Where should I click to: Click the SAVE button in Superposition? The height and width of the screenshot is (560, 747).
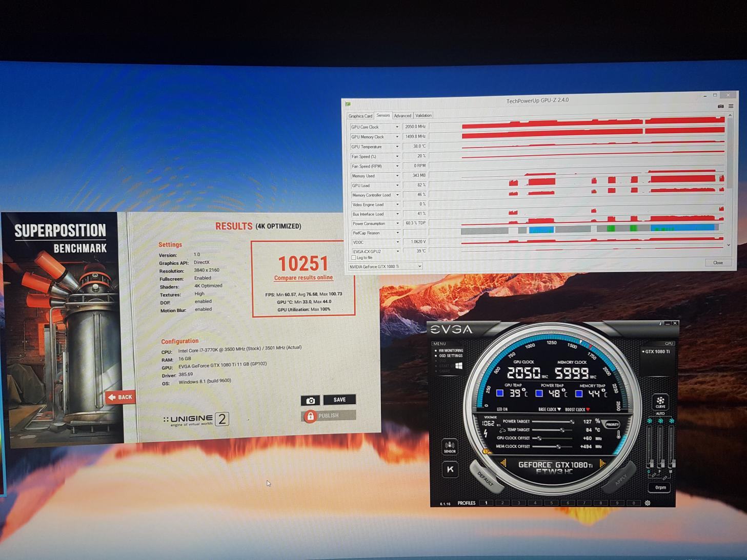click(x=339, y=400)
